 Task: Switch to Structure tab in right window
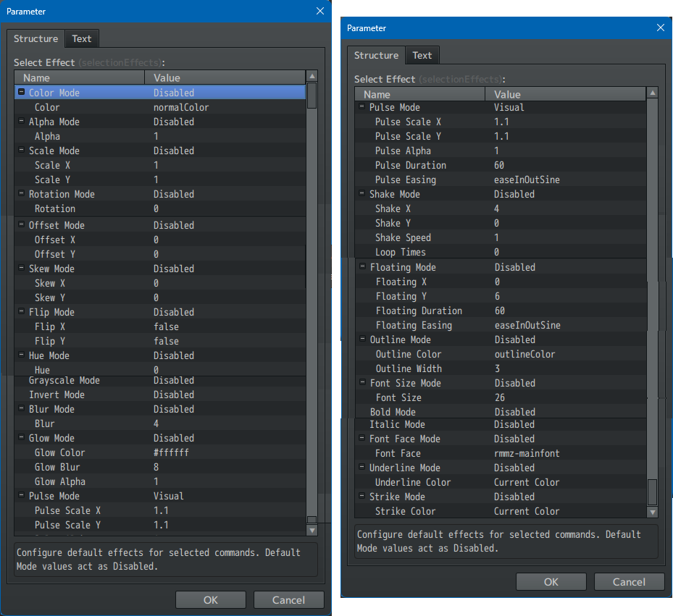376,55
